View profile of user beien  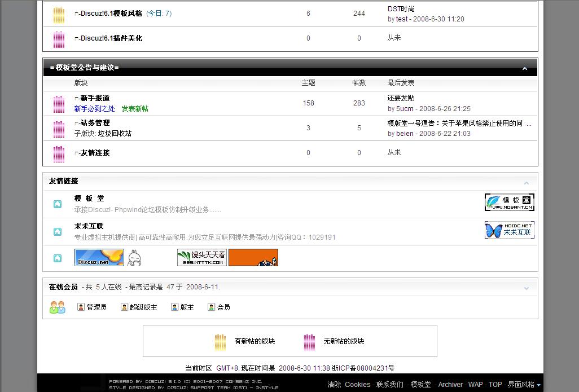pos(405,134)
